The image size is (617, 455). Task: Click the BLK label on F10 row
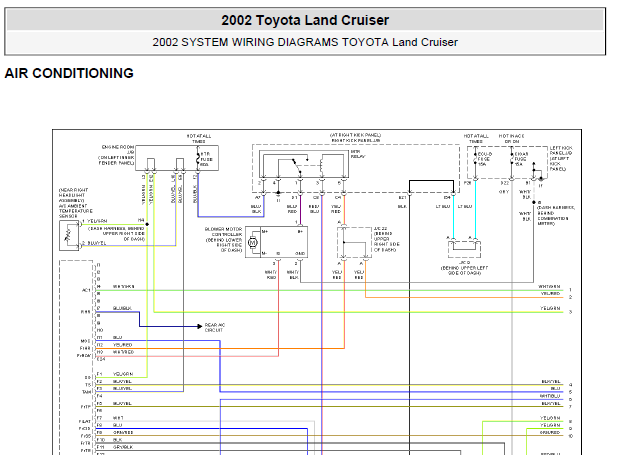click(x=117, y=440)
